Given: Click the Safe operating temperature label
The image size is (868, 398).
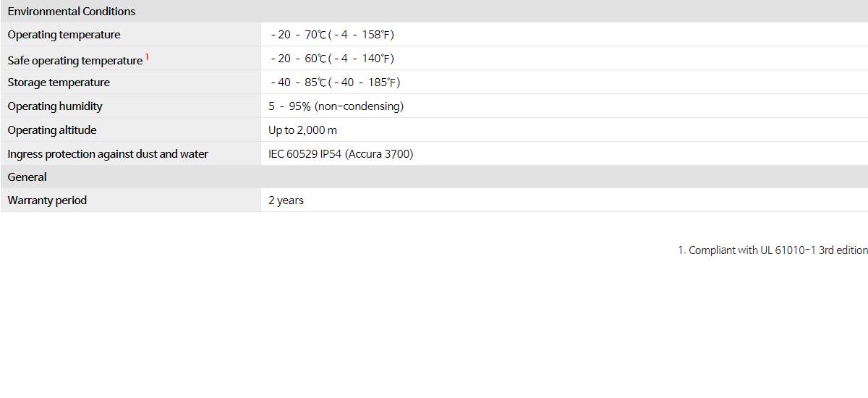Looking at the screenshot, I should tap(75, 60).
